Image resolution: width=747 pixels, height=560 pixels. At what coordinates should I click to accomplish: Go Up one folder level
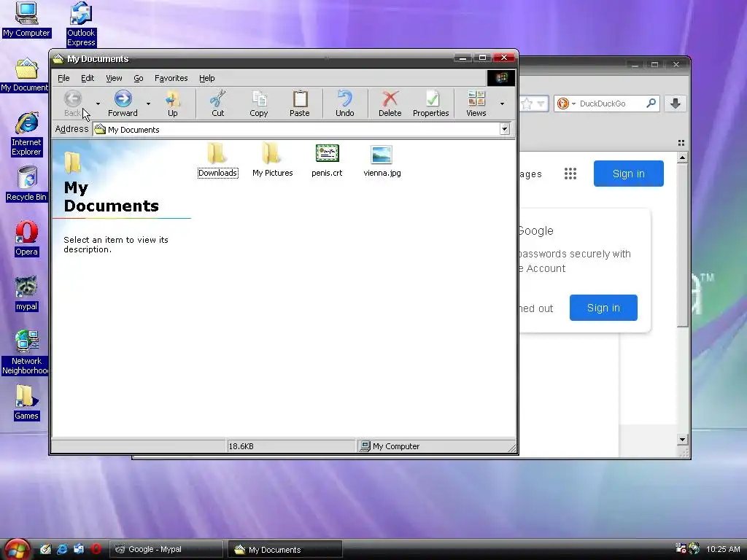tap(172, 103)
